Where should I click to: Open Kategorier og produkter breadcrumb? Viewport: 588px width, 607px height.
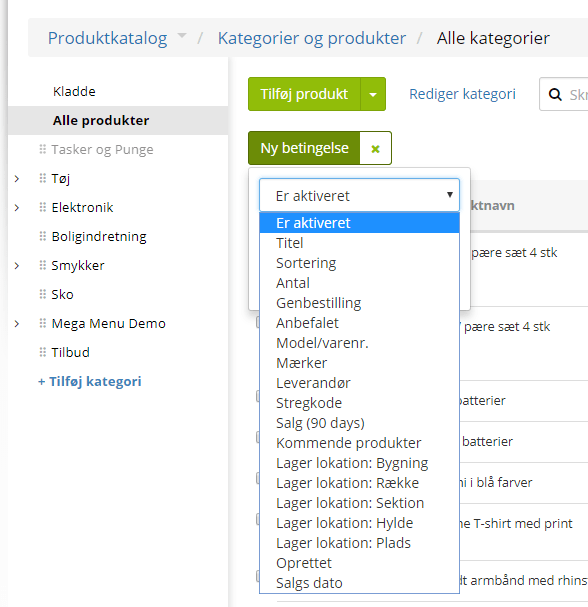pyautogui.click(x=312, y=38)
